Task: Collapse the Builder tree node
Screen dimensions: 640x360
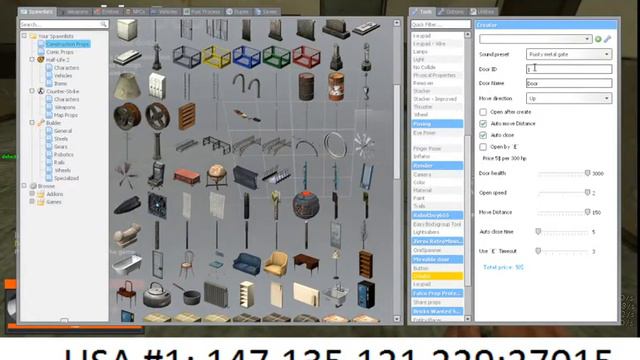Action: point(32,122)
